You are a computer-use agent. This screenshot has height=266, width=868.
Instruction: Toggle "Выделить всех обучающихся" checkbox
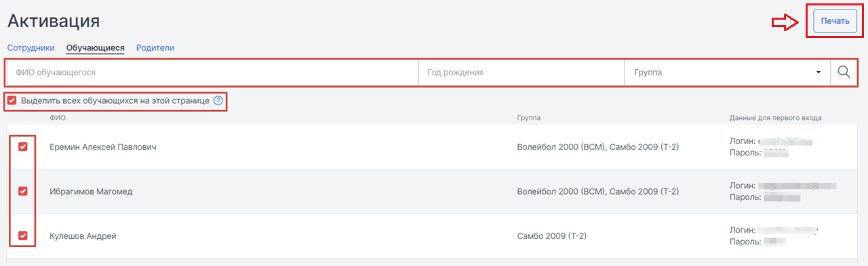[12, 101]
